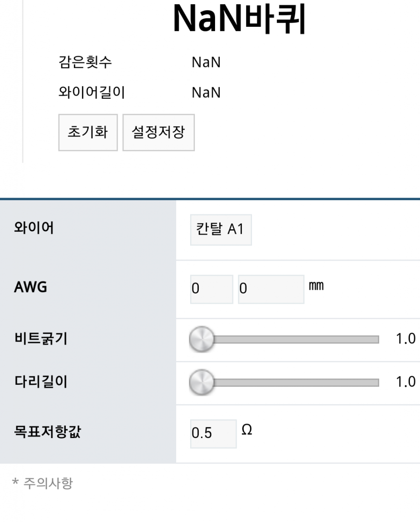The image size is (420, 522).
Task: Click the middle of the 다리길이 slider track
Action: click(x=290, y=383)
